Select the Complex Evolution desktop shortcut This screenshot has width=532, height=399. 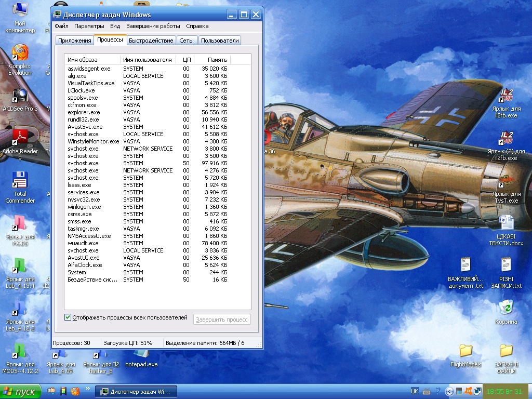[20, 53]
